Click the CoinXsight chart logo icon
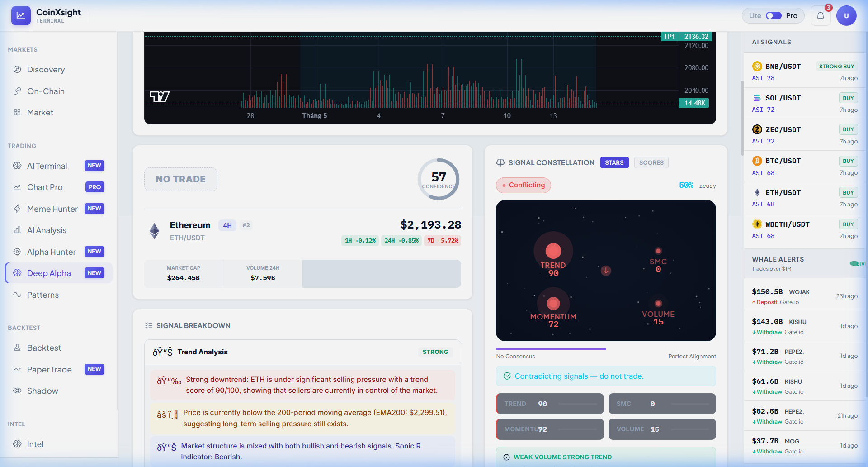This screenshot has height=467, width=868. pyautogui.click(x=21, y=16)
